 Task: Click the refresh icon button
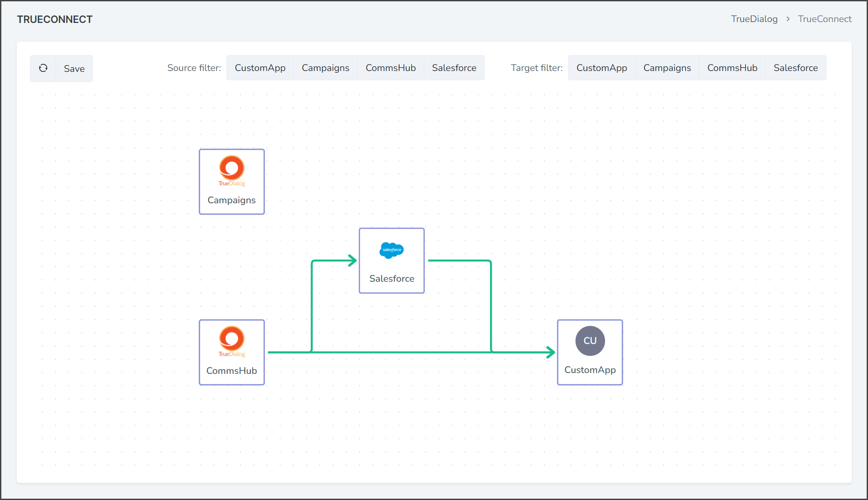click(x=43, y=68)
